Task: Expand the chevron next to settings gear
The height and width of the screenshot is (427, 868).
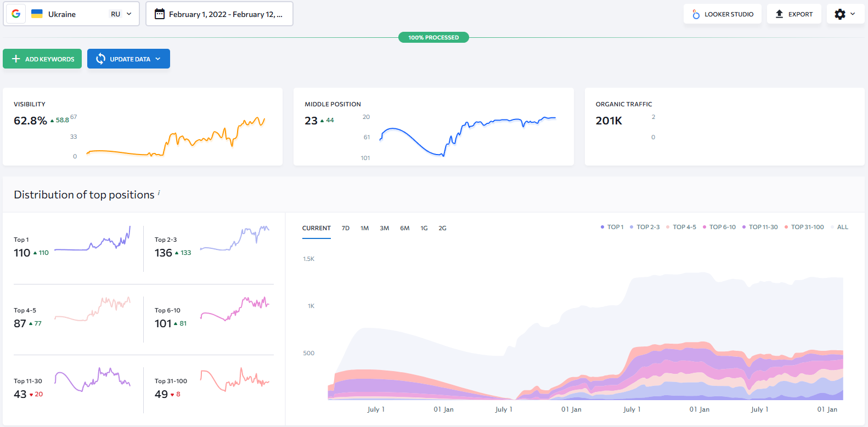Action: (853, 14)
